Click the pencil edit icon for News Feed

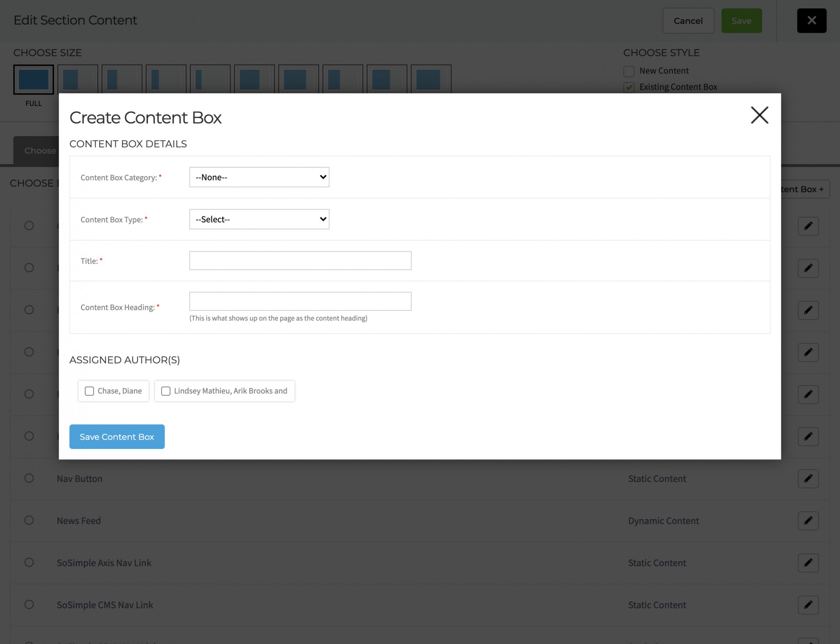[x=808, y=521]
